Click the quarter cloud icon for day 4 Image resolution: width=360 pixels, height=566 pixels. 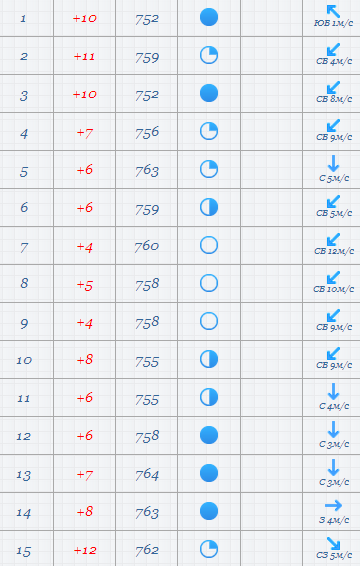pos(209,131)
